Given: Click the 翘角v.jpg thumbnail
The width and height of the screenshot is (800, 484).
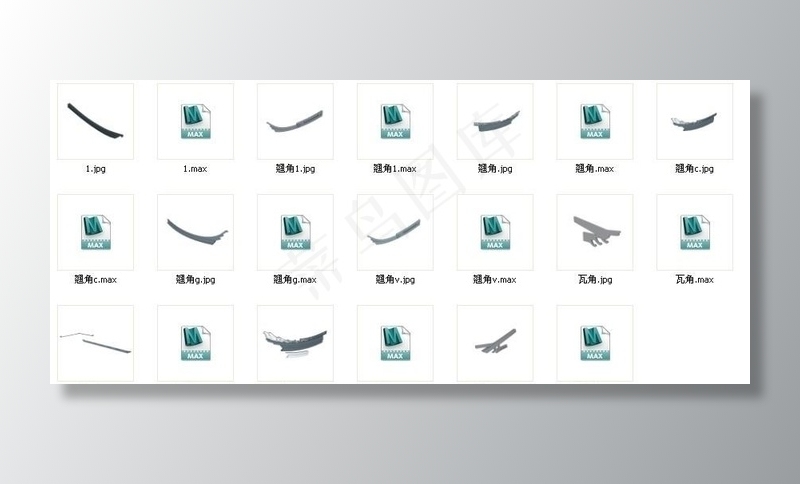Looking at the screenshot, I should click(395, 232).
